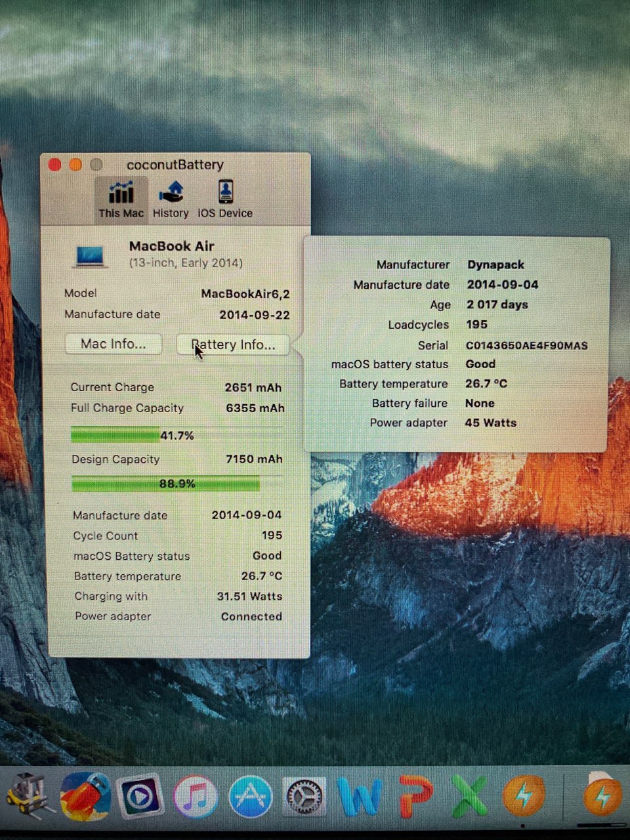Click the 2651 mAh current charge value
The height and width of the screenshot is (840, 630).
point(253,387)
